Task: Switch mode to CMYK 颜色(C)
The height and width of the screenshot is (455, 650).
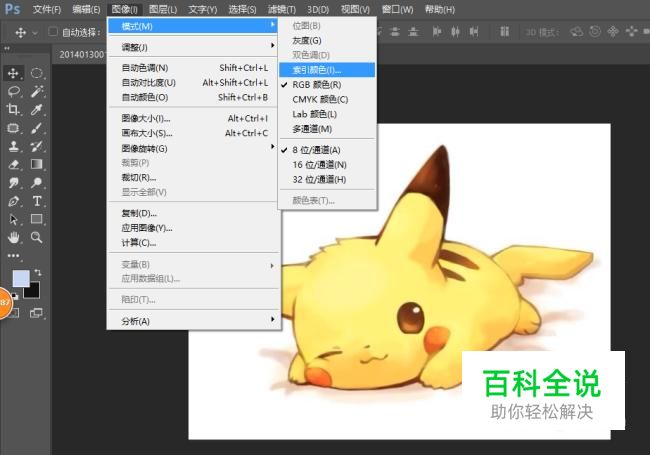Action: [x=320, y=99]
